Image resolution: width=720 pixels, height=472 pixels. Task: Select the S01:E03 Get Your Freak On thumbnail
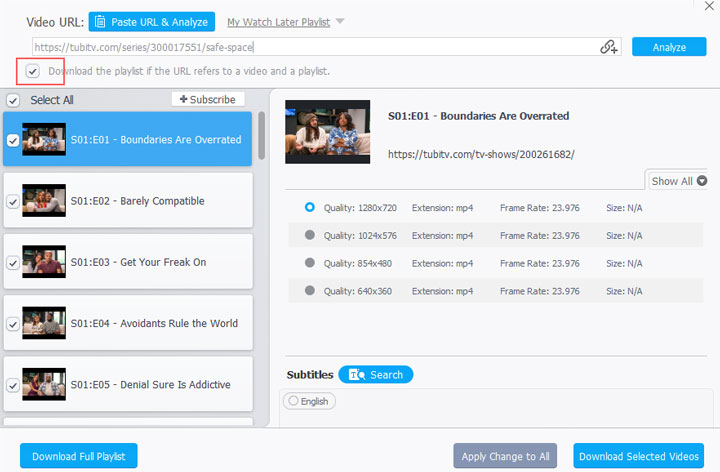[x=44, y=262]
